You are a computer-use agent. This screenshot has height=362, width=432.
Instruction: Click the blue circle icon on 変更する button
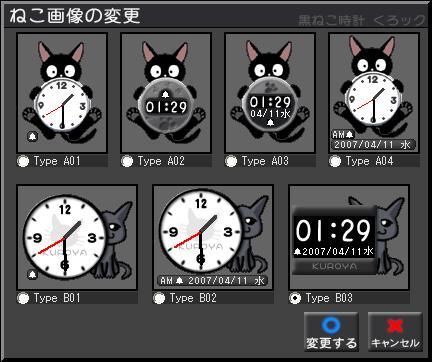331,325
